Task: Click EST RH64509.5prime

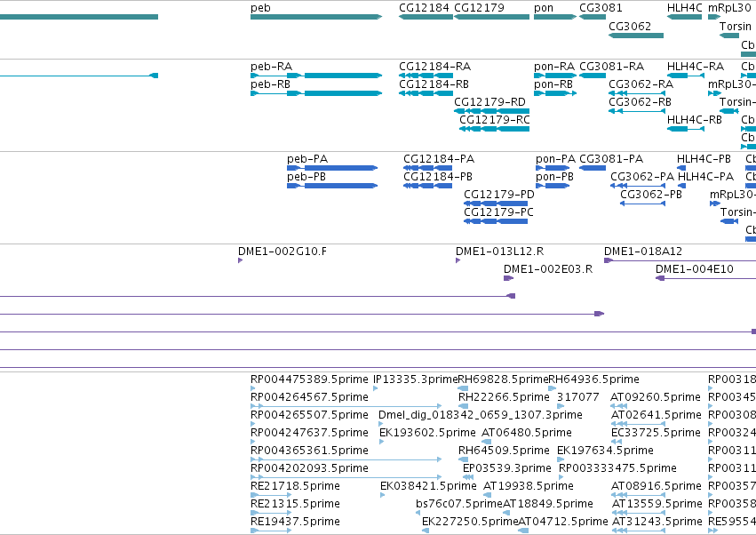Action: (x=464, y=459)
